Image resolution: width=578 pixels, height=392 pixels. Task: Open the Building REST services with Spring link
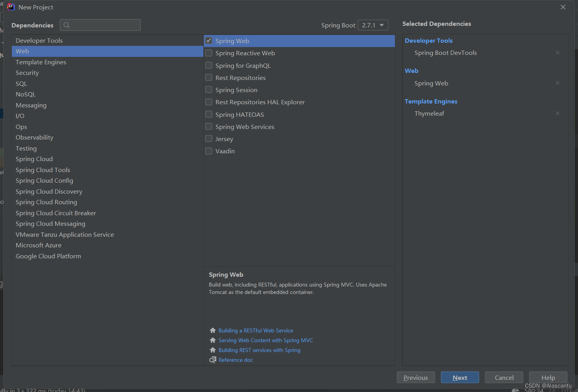(259, 350)
